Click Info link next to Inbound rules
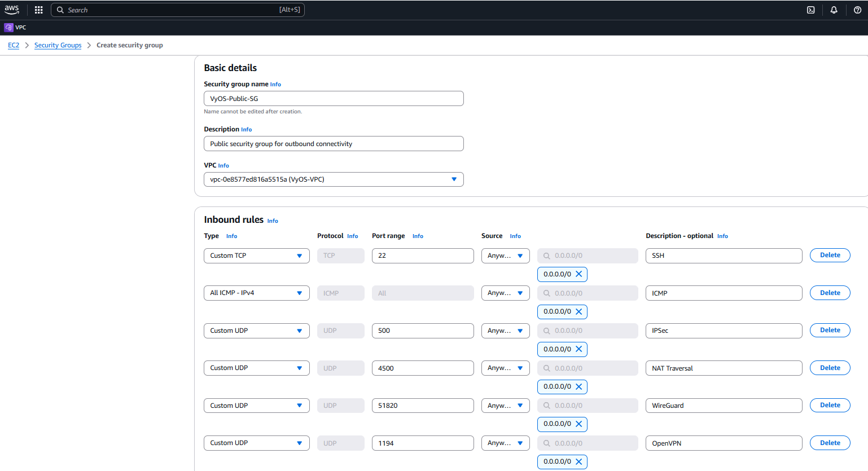This screenshot has width=868, height=471. 273,221
